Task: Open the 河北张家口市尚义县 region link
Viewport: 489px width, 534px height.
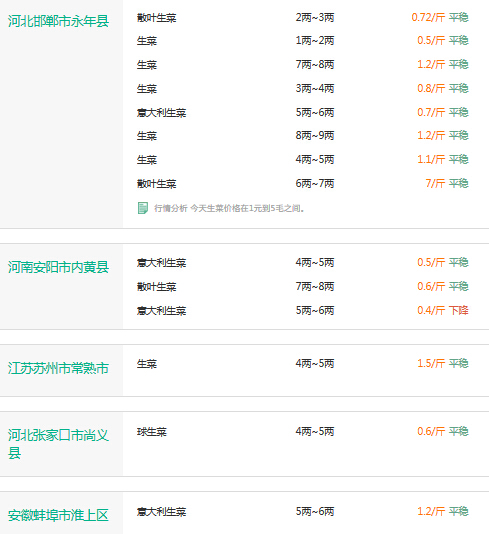Action: click(58, 444)
